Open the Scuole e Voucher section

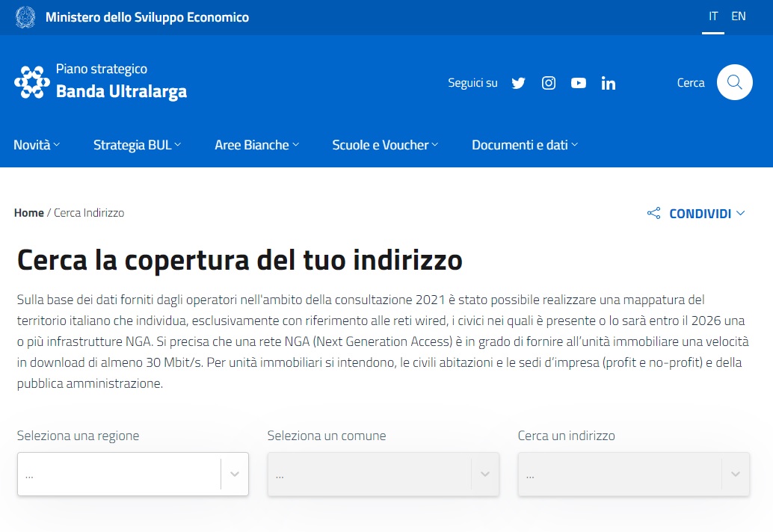(x=384, y=145)
